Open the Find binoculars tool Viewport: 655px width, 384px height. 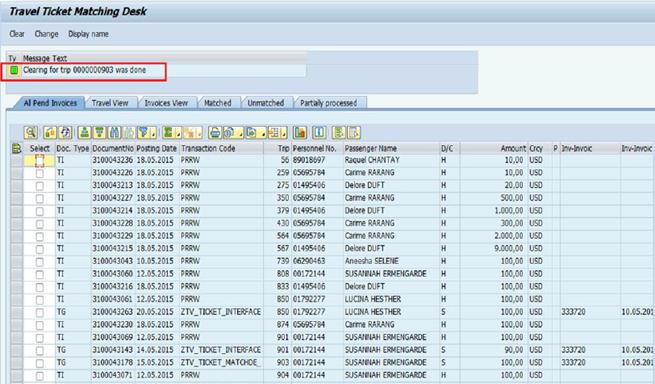pyautogui.click(x=114, y=132)
